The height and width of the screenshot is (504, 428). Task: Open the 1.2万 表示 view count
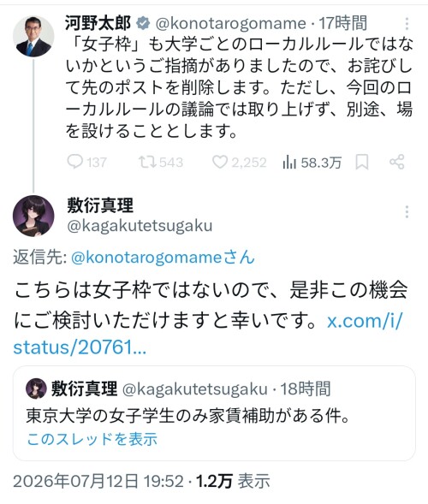tap(233, 481)
